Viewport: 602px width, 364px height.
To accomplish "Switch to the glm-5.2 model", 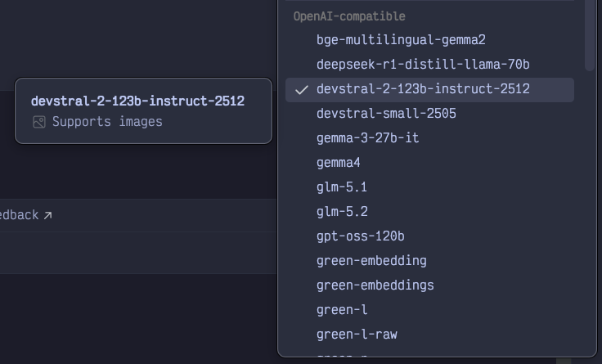I will pos(429,212).
